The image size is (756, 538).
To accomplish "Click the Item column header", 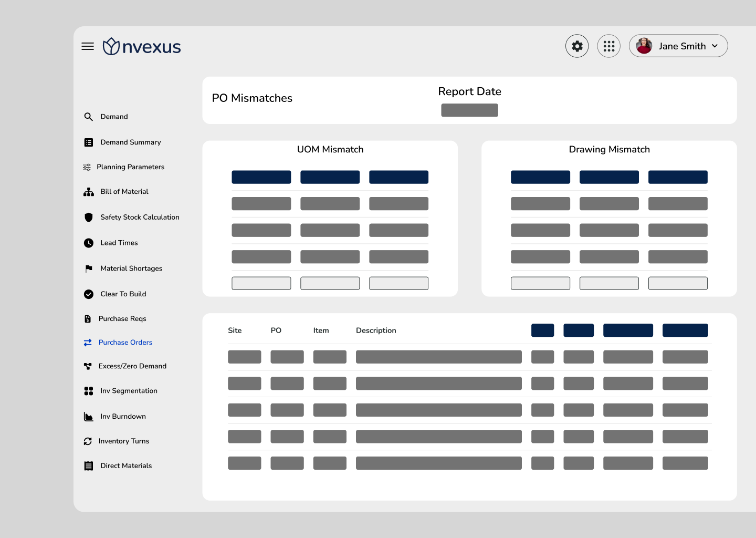I will [x=321, y=330].
